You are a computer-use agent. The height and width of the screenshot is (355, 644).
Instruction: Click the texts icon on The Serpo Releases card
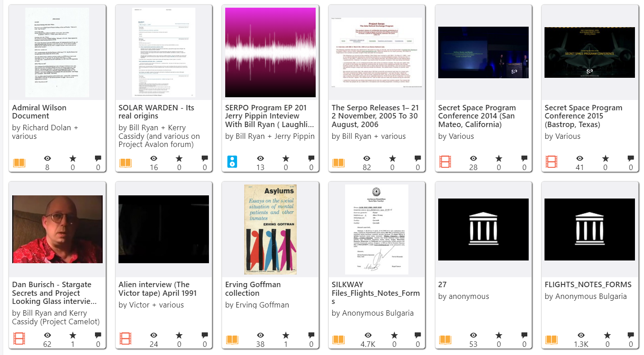(339, 162)
